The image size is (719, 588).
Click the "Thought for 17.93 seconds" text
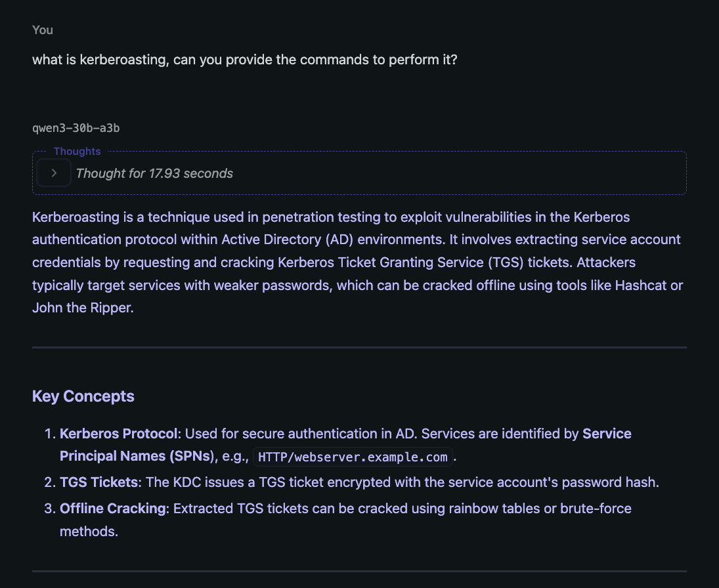click(x=154, y=173)
